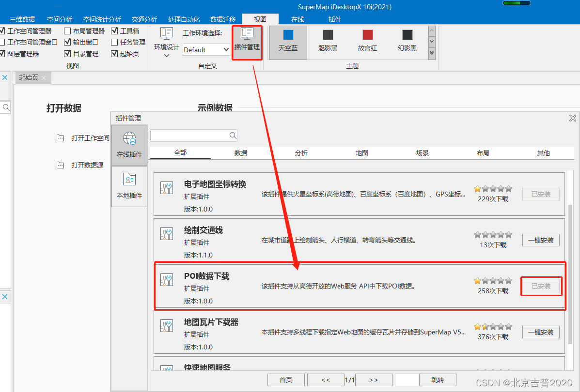
Task: Toggle the 工具箱 checkbox
Action: tap(114, 30)
